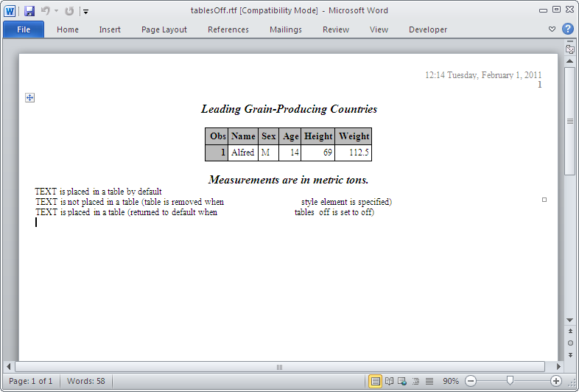Image resolution: width=579 pixels, height=392 pixels.
Task: Switch to the Insert tab
Action: [x=110, y=29]
